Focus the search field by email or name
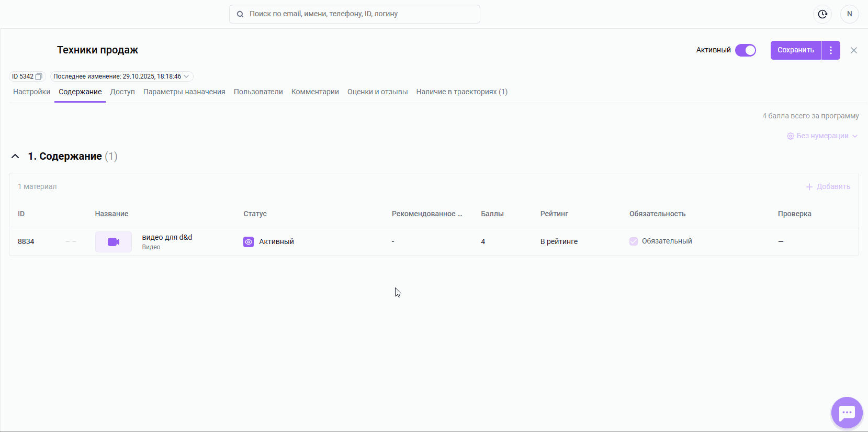Screen dimensions: 868x432 click(x=361, y=14)
